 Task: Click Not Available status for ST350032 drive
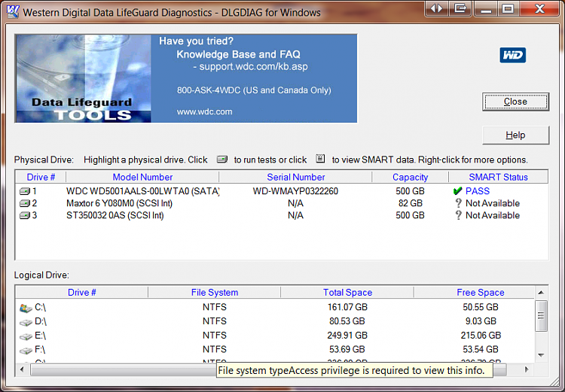click(493, 215)
